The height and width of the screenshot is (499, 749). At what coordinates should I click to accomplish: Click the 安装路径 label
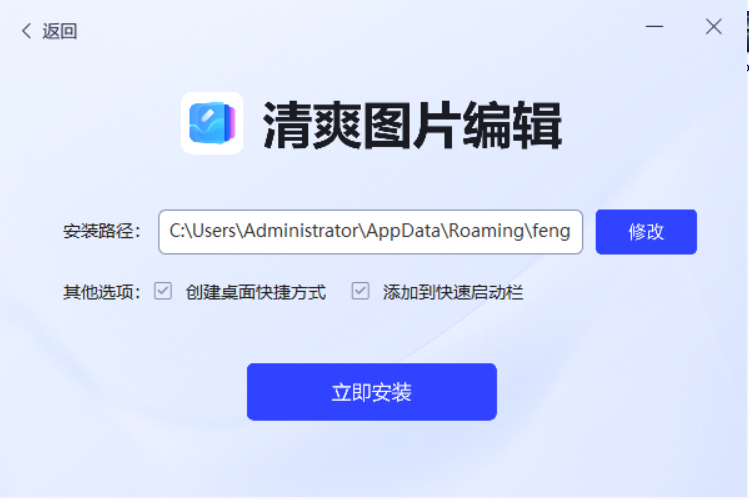pyautogui.click(x=102, y=232)
